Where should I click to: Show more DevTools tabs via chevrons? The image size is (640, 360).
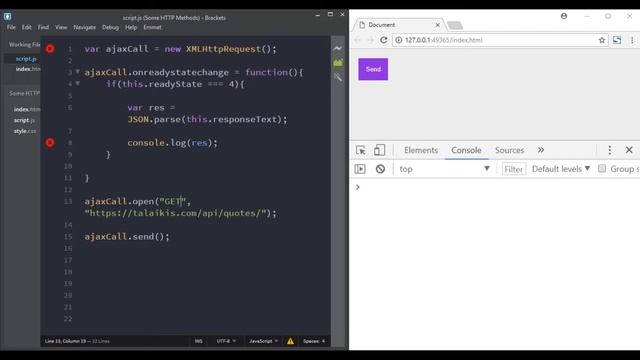click(x=541, y=150)
